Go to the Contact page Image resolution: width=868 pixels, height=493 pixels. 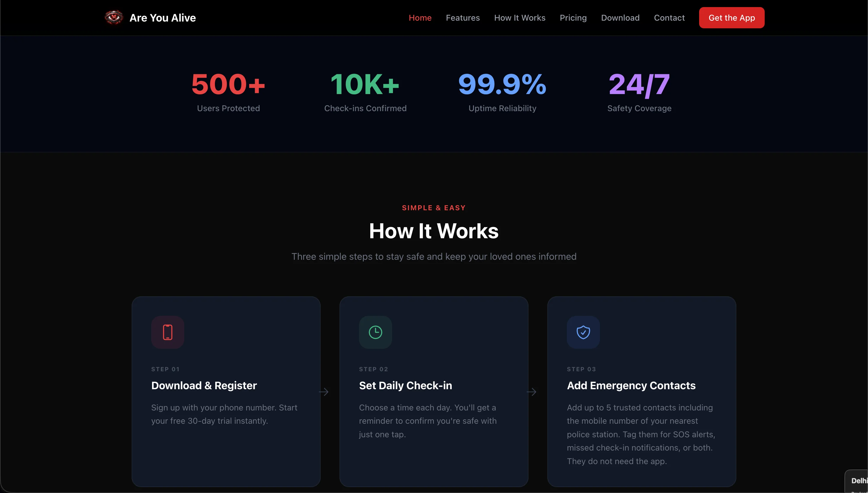(669, 18)
